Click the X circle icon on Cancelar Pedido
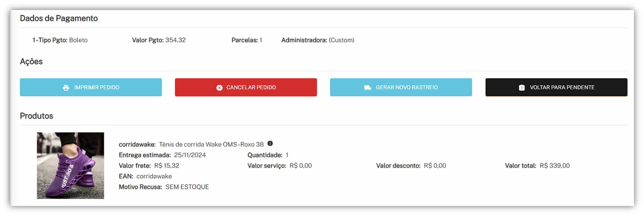The image size is (644, 216). [x=219, y=88]
